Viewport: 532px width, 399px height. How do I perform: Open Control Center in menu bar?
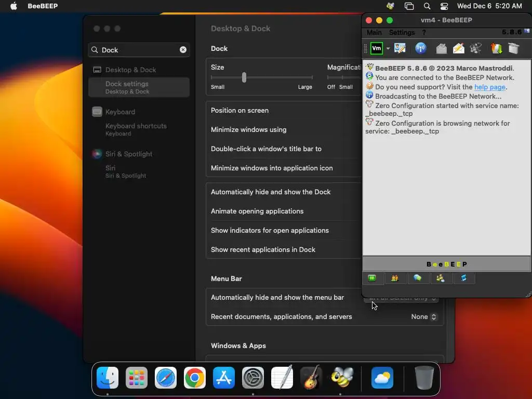444,6
